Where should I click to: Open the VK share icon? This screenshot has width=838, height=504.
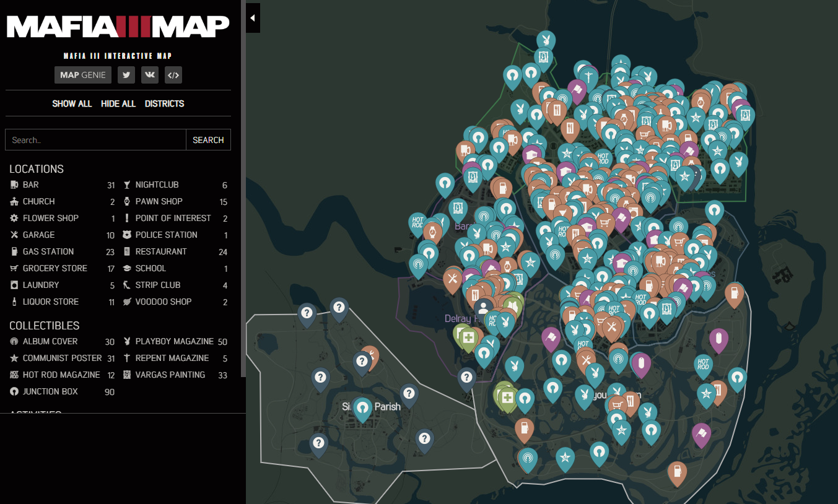point(150,75)
